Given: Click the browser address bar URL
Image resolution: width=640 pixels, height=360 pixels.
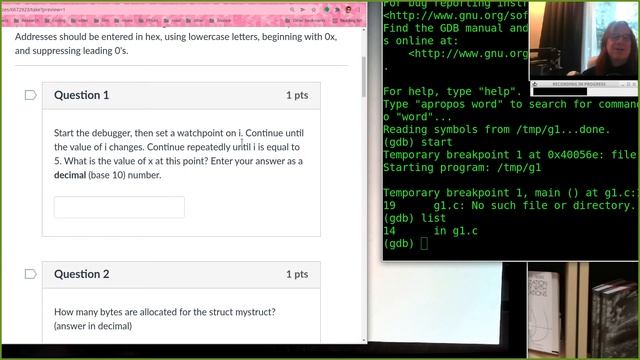Looking at the screenshot, I should pyautogui.click(x=33, y=9).
